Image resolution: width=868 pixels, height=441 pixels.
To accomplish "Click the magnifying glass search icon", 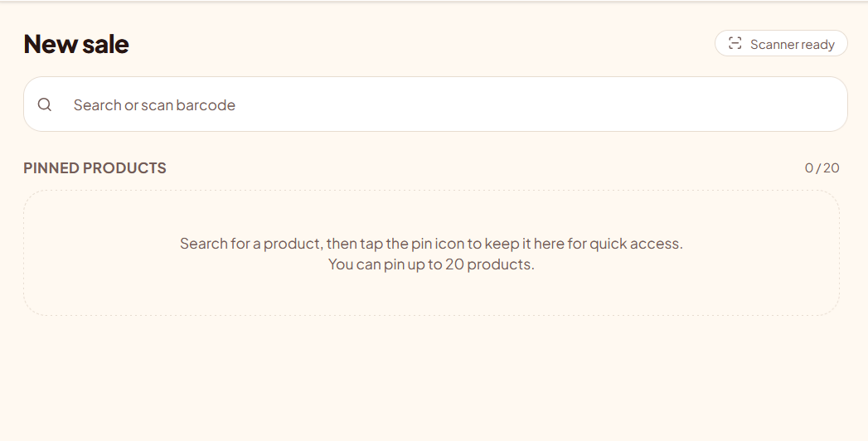I will coord(45,104).
